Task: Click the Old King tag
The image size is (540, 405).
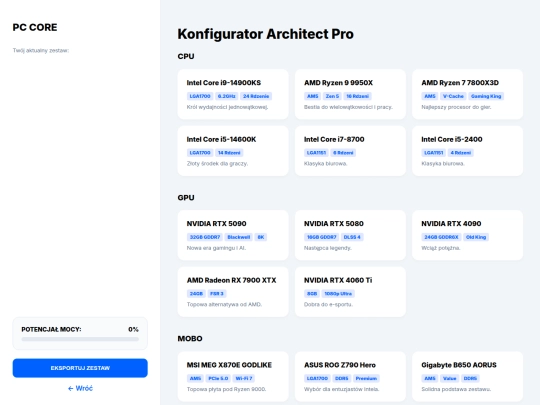Action: (476, 237)
